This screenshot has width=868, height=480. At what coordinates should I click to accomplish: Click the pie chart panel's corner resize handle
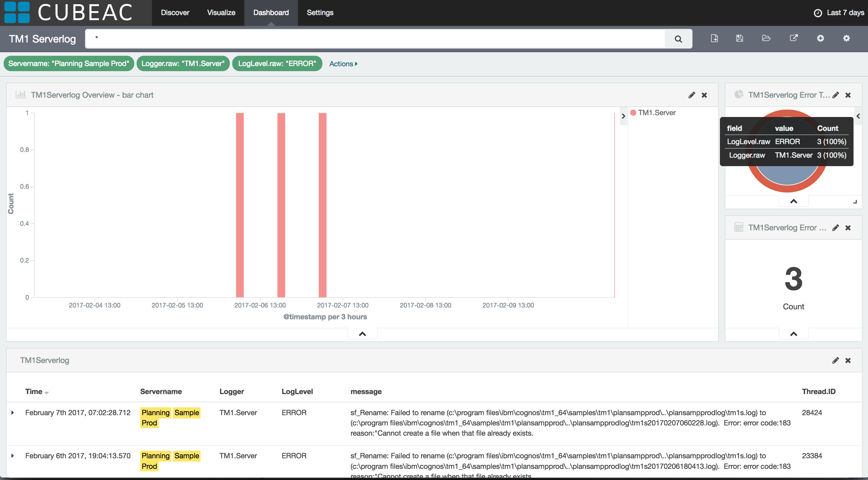click(x=855, y=202)
